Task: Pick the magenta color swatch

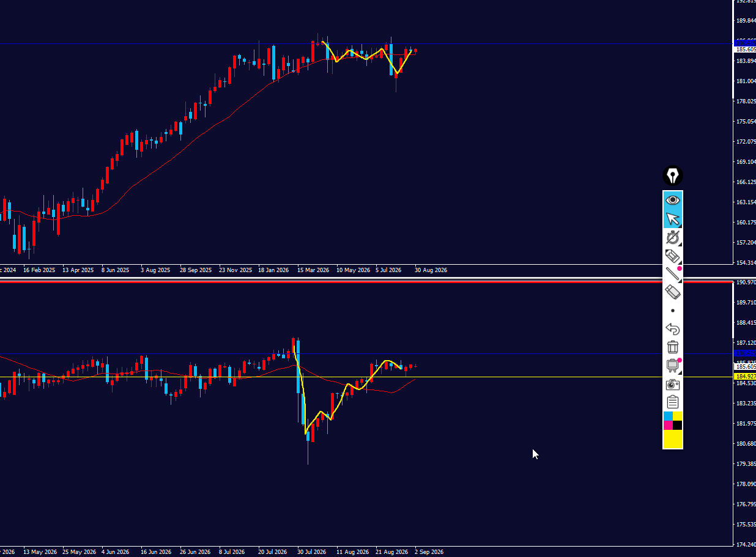Action: [669, 425]
